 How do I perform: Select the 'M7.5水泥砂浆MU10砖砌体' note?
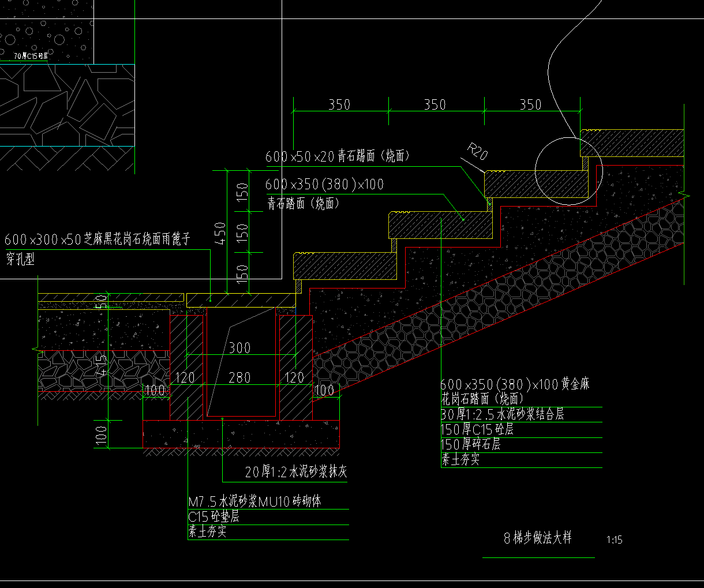(254, 501)
